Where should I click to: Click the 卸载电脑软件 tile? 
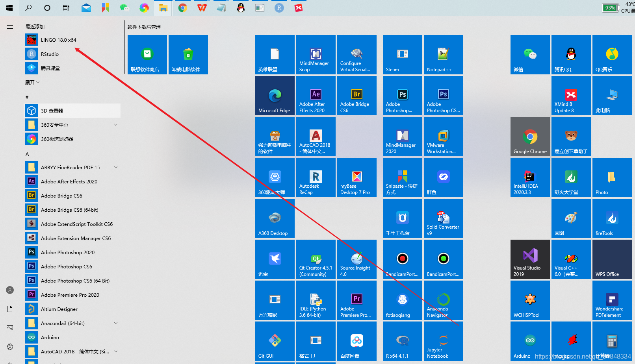tap(188, 55)
